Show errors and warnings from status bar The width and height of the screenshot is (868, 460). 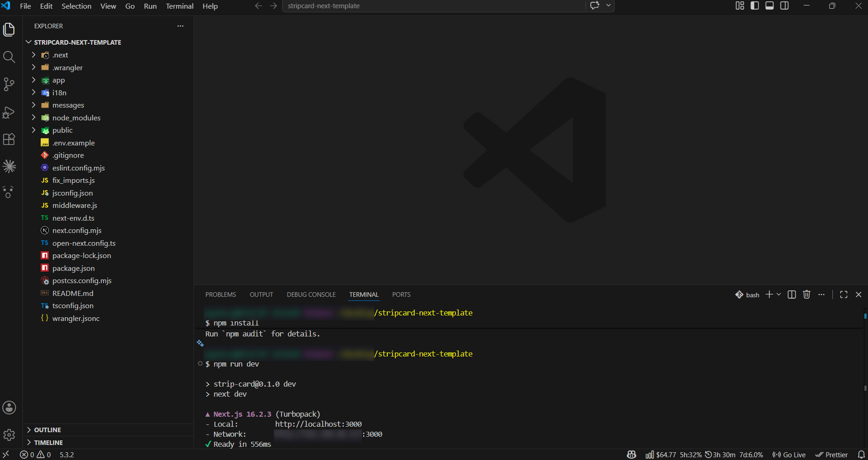[x=36, y=455]
